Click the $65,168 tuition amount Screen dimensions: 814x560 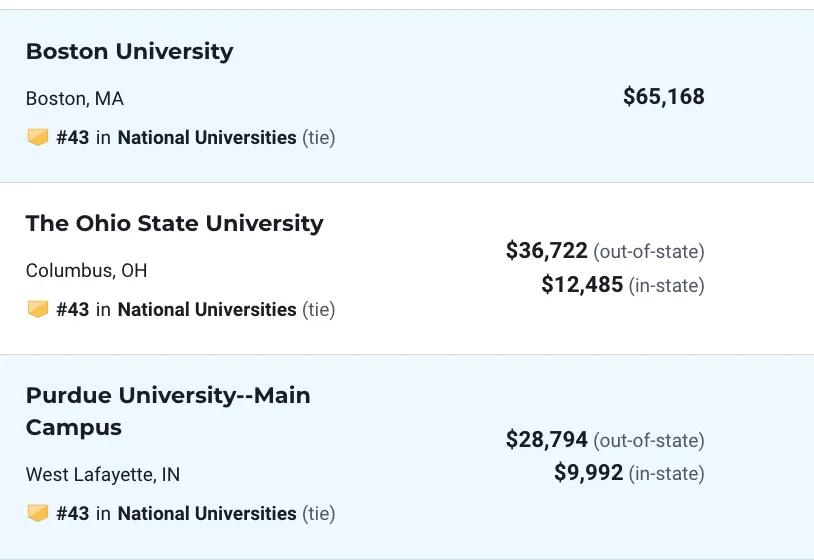point(663,97)
